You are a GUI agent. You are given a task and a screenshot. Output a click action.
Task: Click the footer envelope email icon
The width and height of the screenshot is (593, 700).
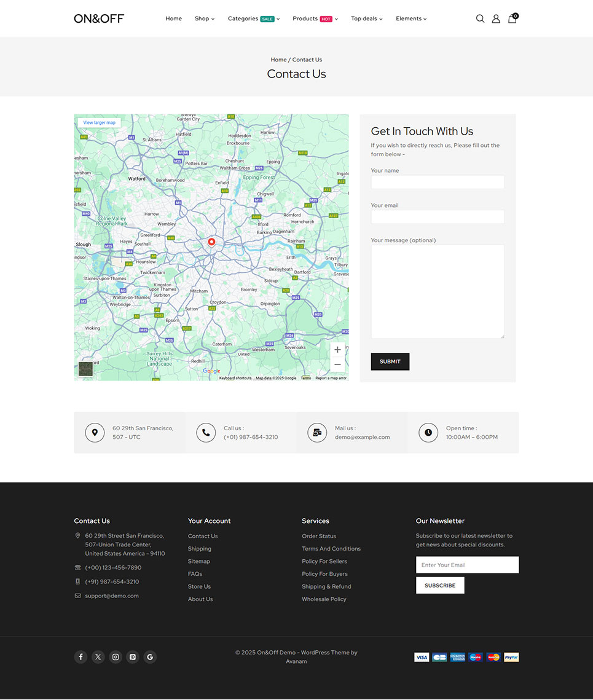(77, 596)
